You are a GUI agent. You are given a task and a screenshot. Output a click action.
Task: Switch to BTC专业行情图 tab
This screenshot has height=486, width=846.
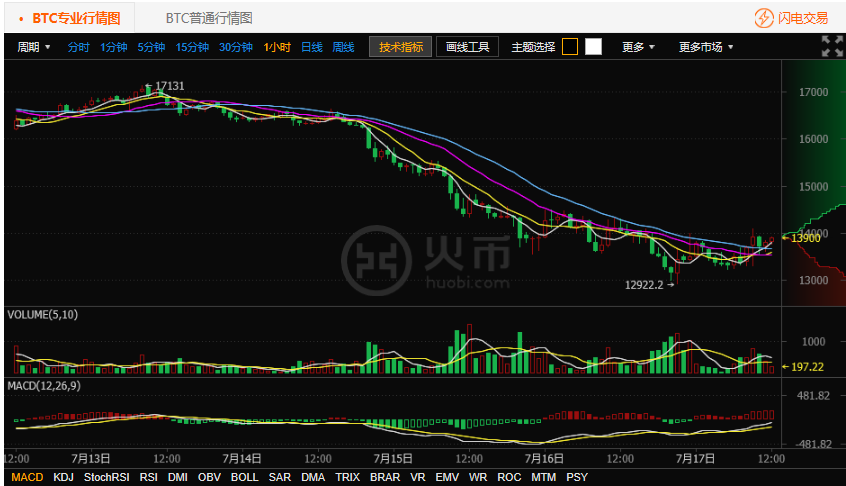pyautogui.click(x=75, y=18)
